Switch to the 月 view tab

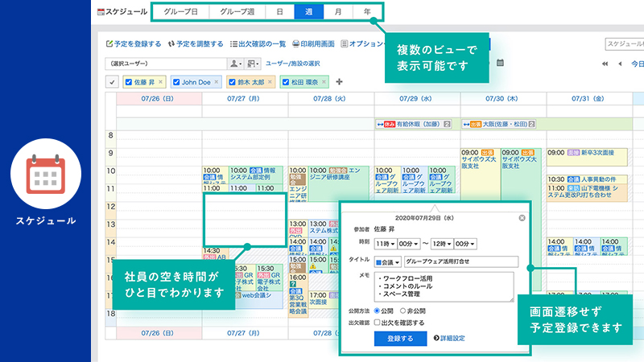(337, 12)
